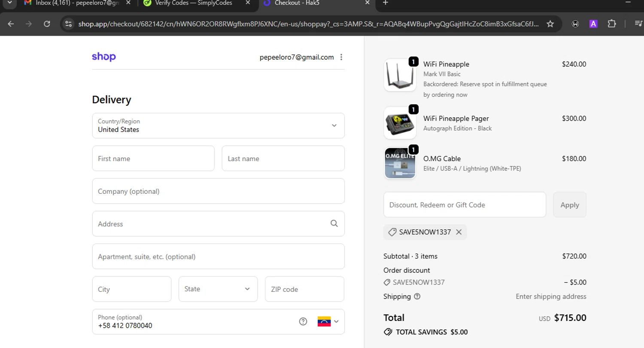Viewport: 644px width, 348px height.
Task: Open the media control icon in toolbar
Action: 638,24
